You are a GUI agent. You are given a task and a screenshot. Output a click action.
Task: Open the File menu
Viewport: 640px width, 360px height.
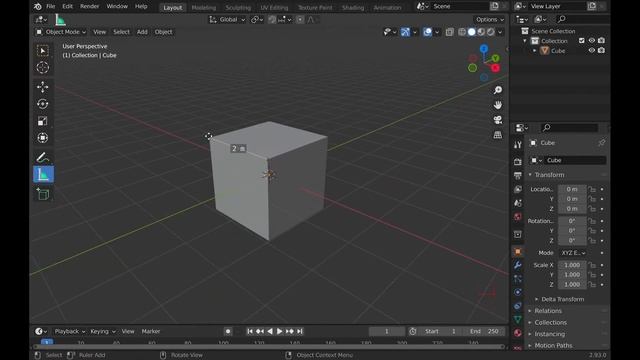(51, 7)
